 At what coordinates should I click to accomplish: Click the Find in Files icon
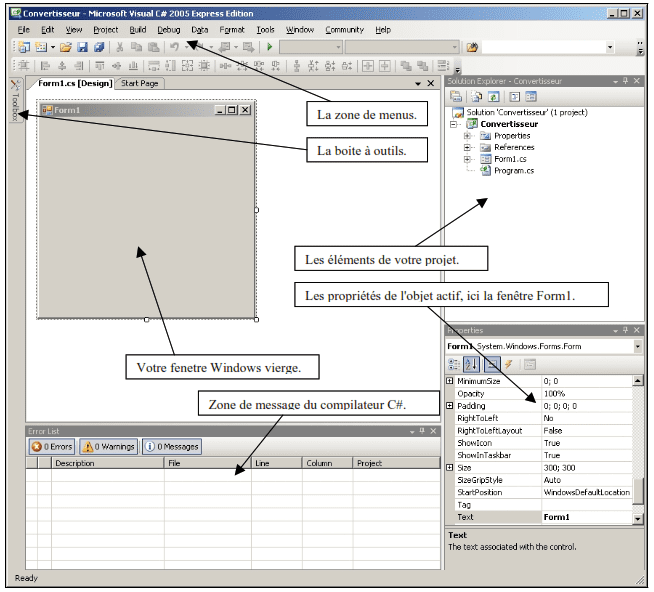pos(472,48)
